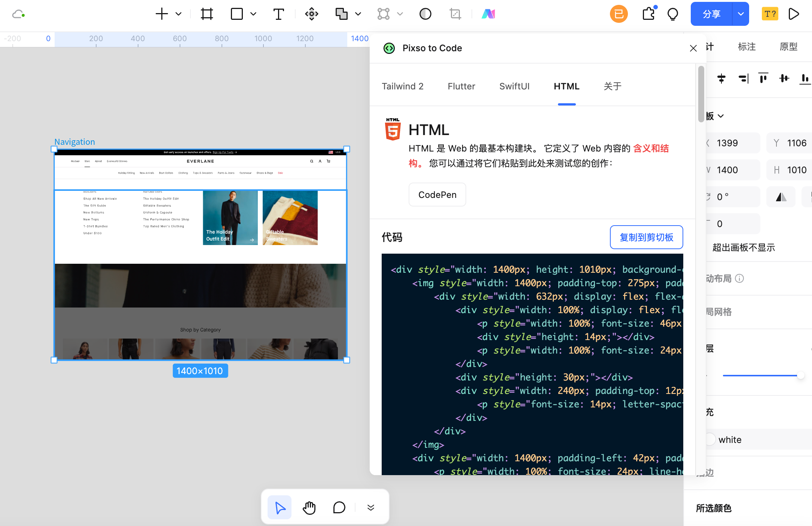This screenshot has height=526, width=812.
Task: Click the auto layout info icon
Action: click(x=739, y=278)
